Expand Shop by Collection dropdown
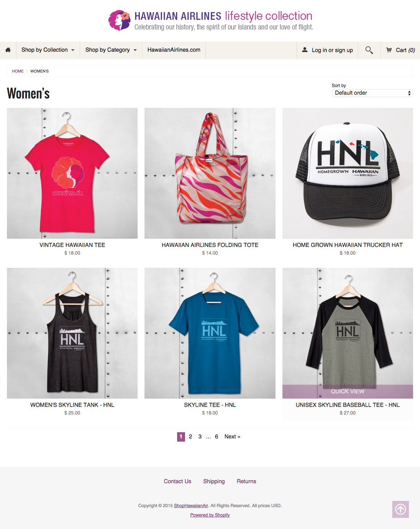 pyautogui.click(x=48, y=50)
